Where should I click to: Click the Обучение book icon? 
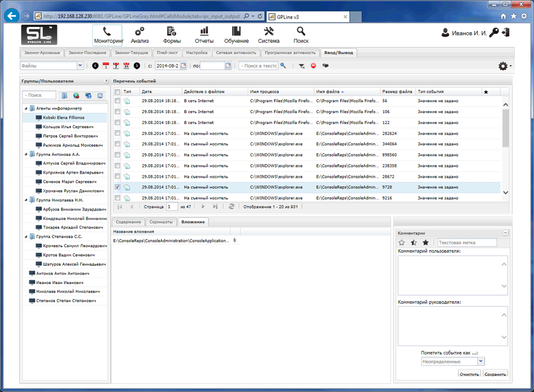[236, 31]
